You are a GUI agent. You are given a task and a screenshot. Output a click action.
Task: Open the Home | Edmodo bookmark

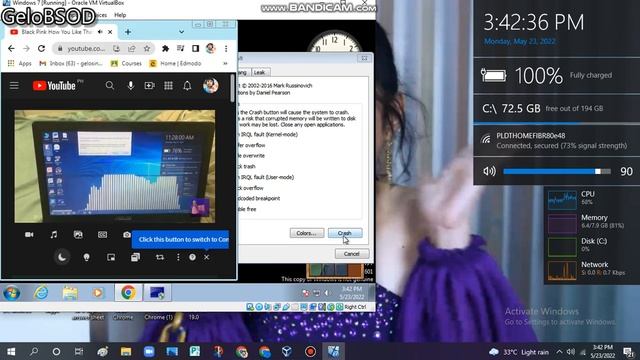pyautogui.click(x=176, y=64)
